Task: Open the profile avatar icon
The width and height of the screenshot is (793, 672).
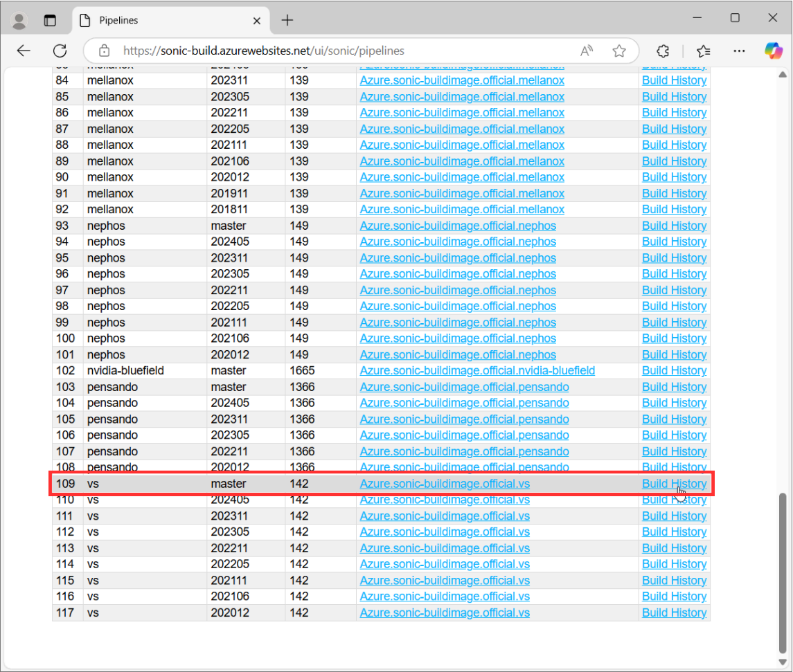Action: [x=19, y=20]
